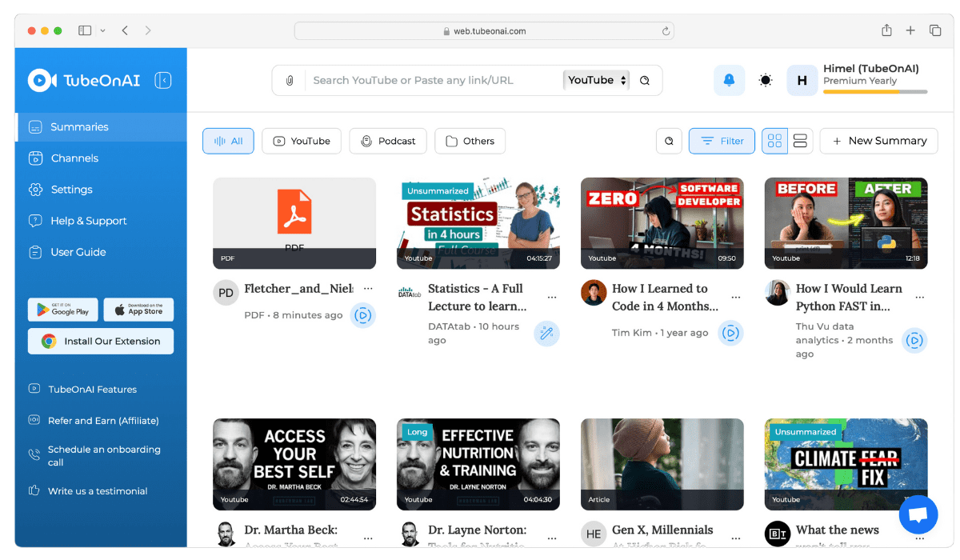This screenshot has height=560, width=960.
Task: Select the YouTube filter tab
Action: pyautogui.click(x=302, y=141)
